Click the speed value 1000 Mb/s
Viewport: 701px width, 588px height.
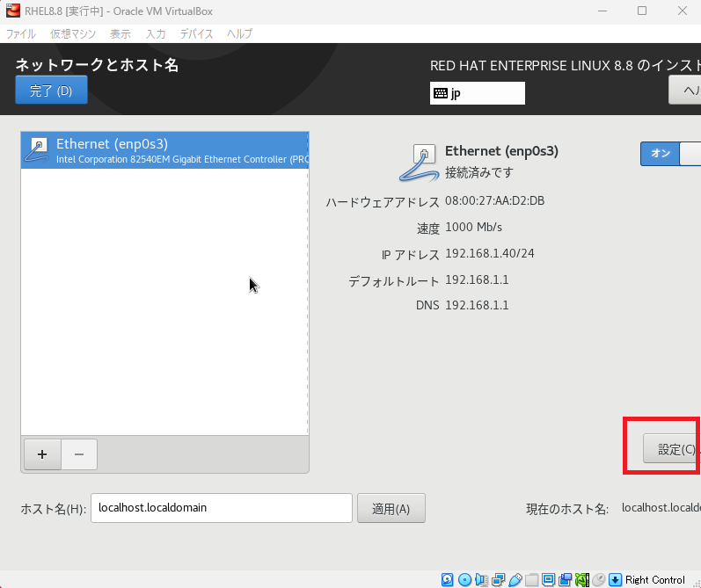click(x=473, y=228)
